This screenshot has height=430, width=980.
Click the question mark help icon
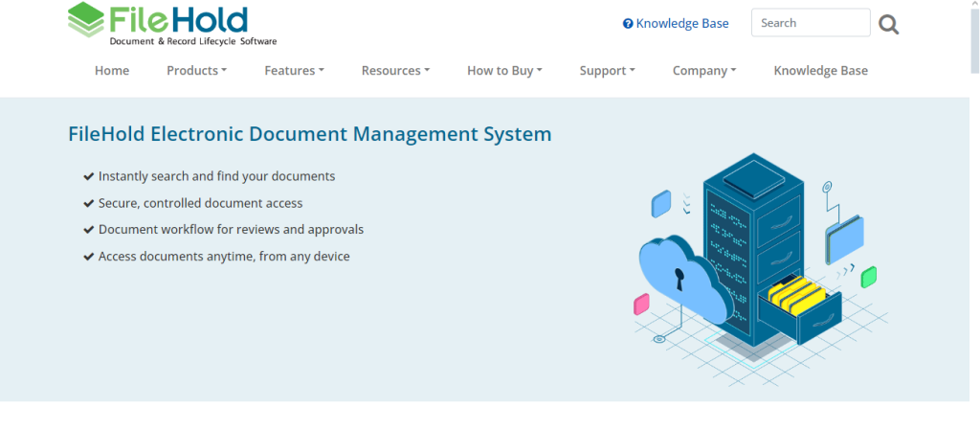click(x=628, y=24)
